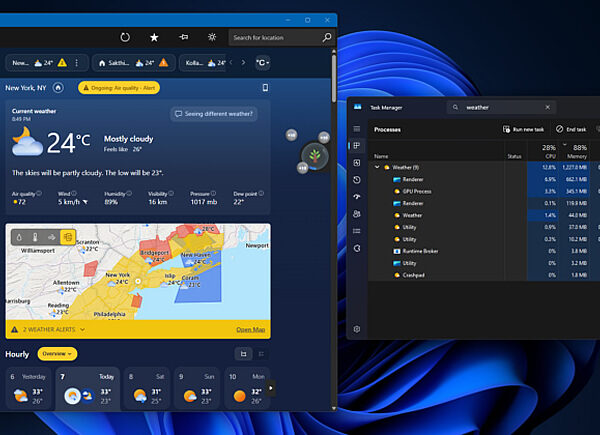
Task: Switch to the card view toggle in Hourly
Action: (x=243, y=354)
